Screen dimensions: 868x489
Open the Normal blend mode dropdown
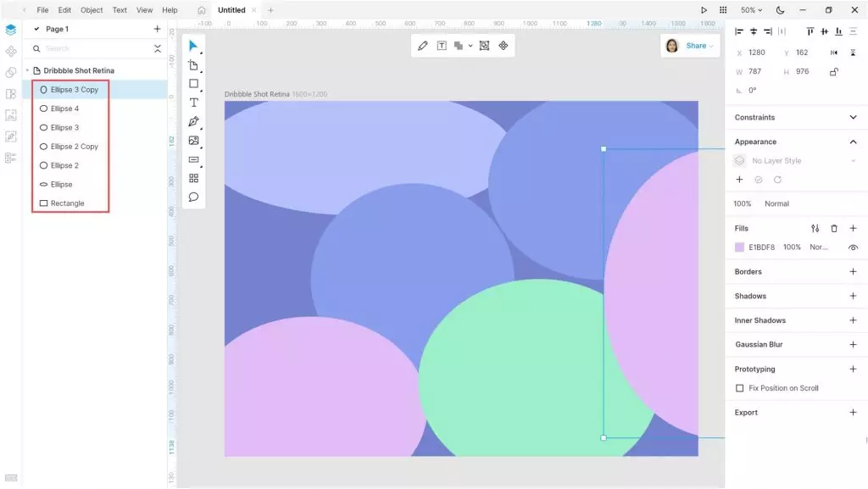776,203
